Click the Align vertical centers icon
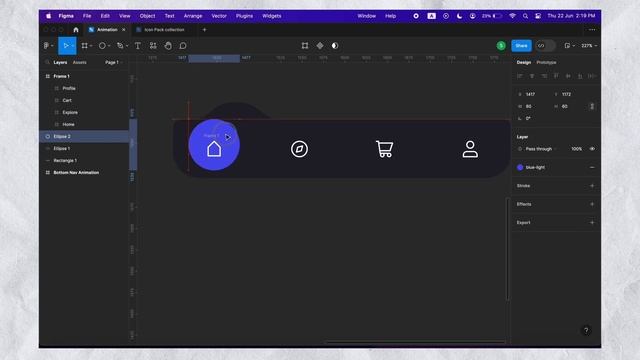Viewport: 640px width, 360px height. pos(568,76)
